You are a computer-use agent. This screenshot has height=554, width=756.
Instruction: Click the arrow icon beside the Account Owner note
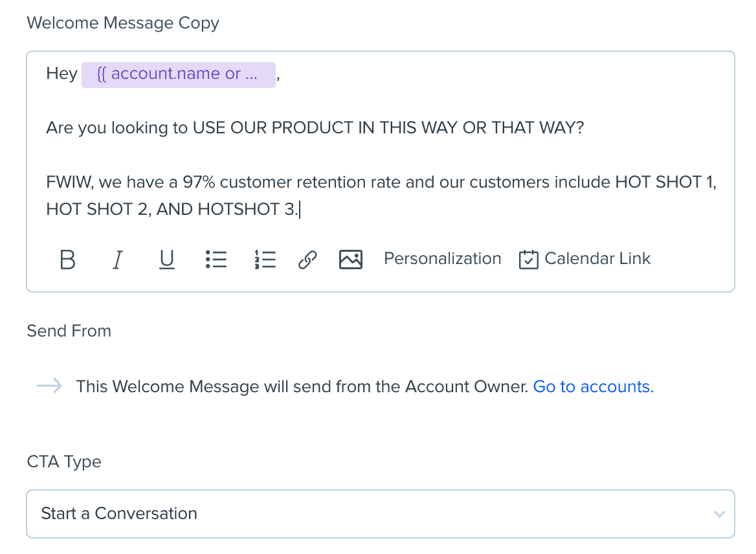tap(49, 386)
